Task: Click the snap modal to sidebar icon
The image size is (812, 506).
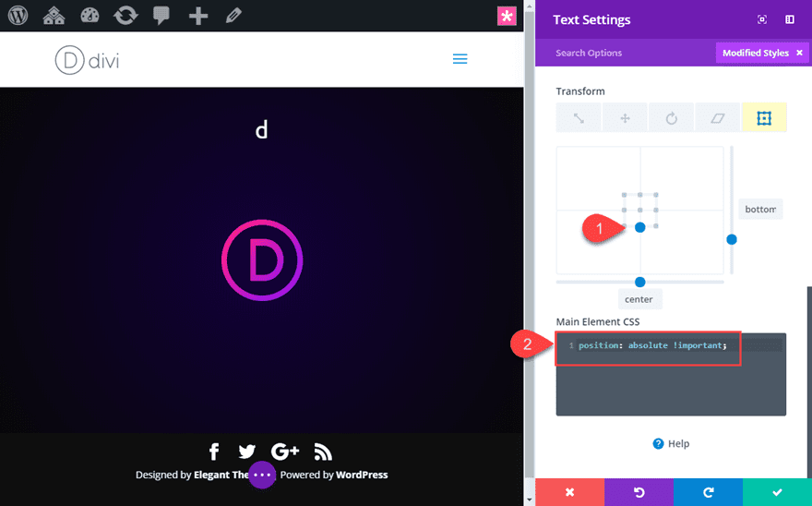Action: pyautogui.click(x=789, y=19)
